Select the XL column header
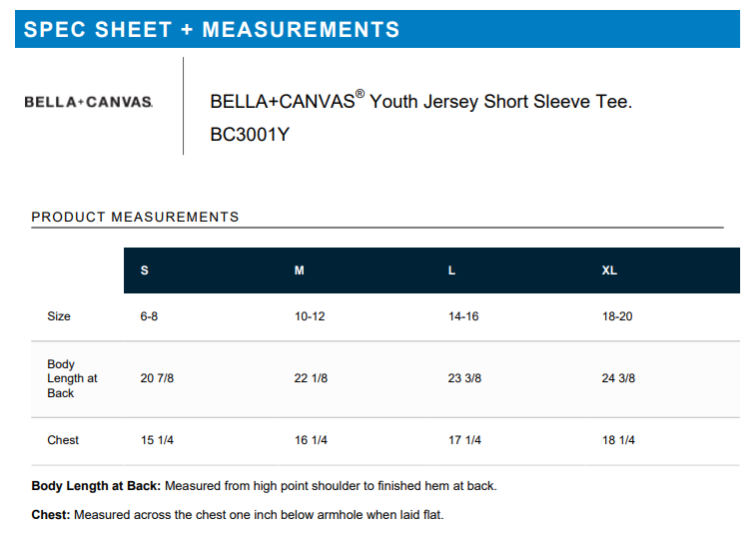 pyautogui.click(x=609, y=270)
